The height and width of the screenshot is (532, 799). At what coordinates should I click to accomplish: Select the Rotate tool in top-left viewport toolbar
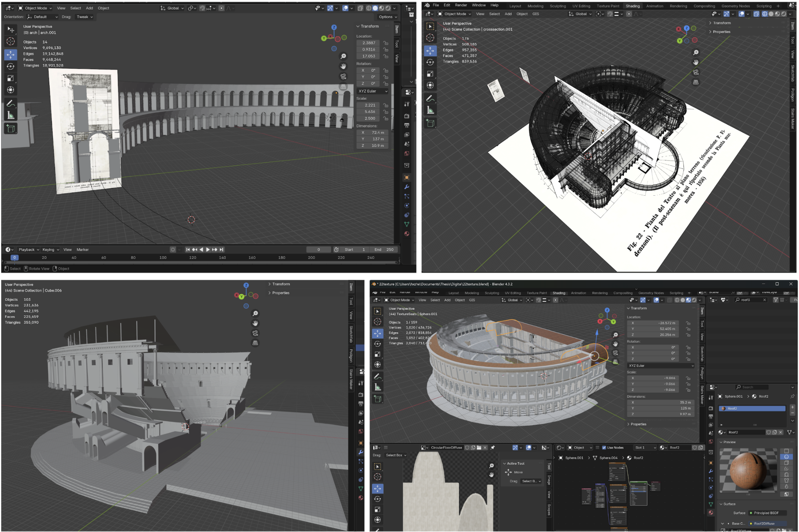click(x=11, y=67)
